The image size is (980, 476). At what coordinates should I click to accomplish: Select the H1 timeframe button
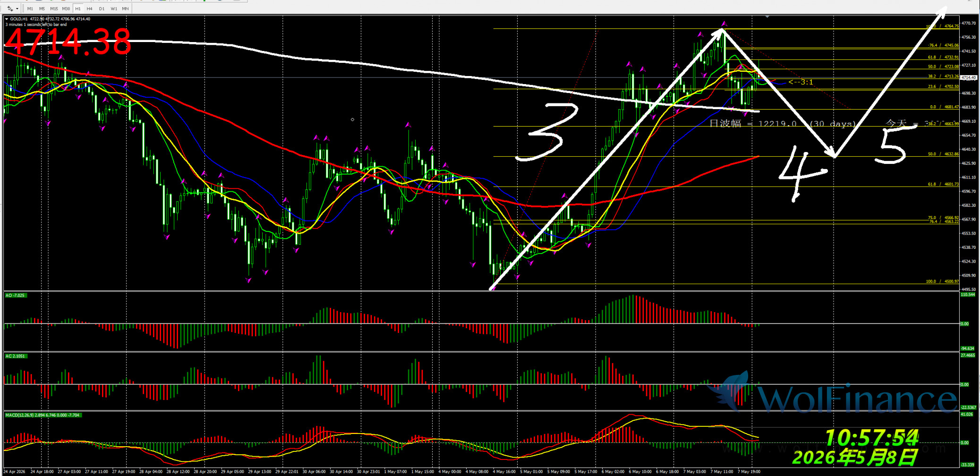click(x=78, y=8)
